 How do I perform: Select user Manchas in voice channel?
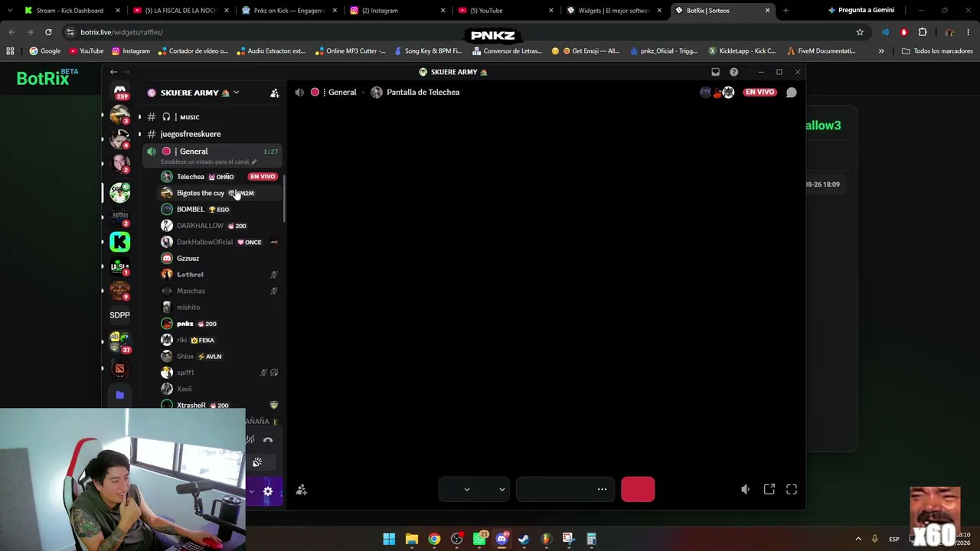pos(219,291)
